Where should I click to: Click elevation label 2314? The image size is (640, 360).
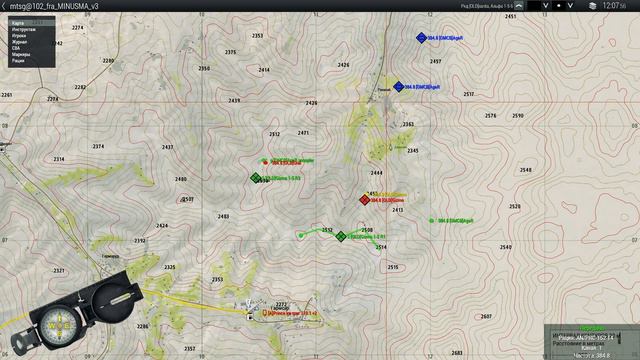point(59,159)
